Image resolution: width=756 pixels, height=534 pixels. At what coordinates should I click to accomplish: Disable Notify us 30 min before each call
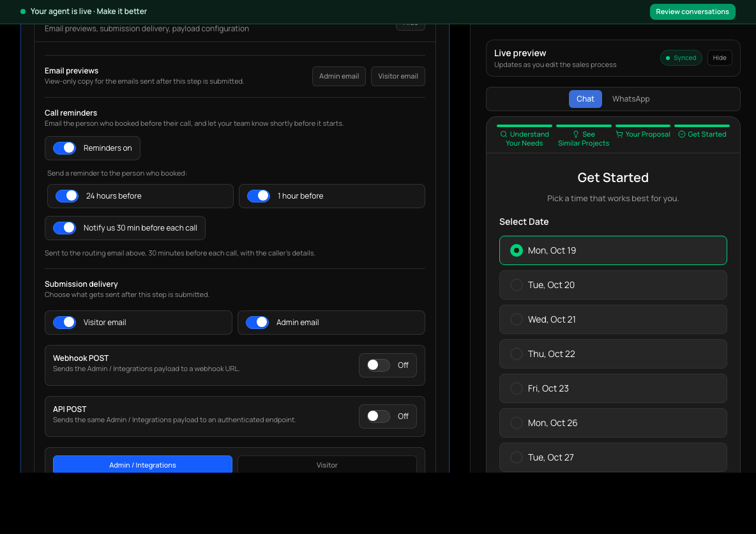pos(64,227)
